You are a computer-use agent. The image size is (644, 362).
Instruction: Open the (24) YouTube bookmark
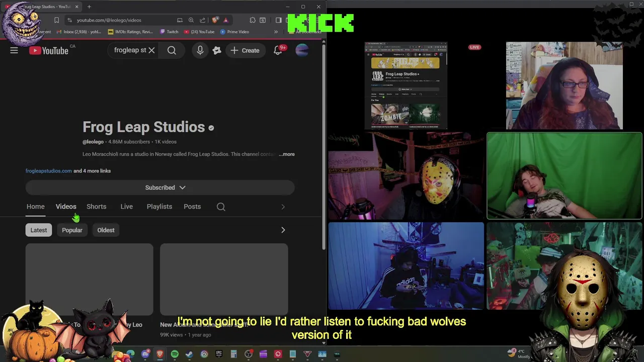199,32
